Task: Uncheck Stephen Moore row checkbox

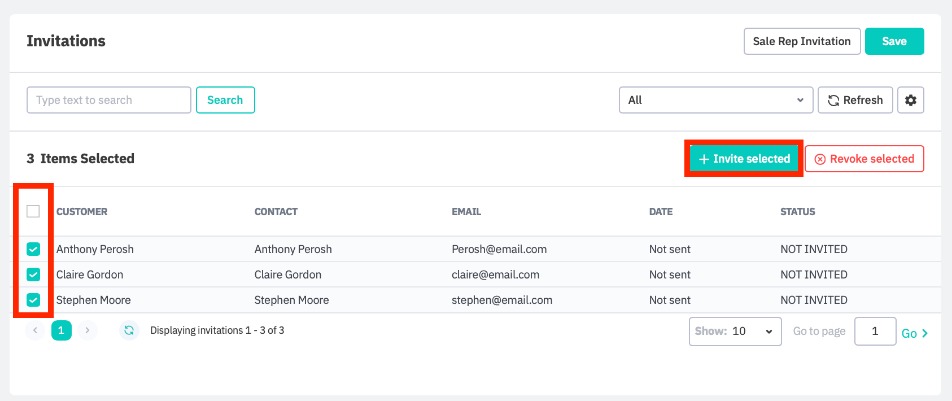Action: pyautogui.click(x=33, y=300)
